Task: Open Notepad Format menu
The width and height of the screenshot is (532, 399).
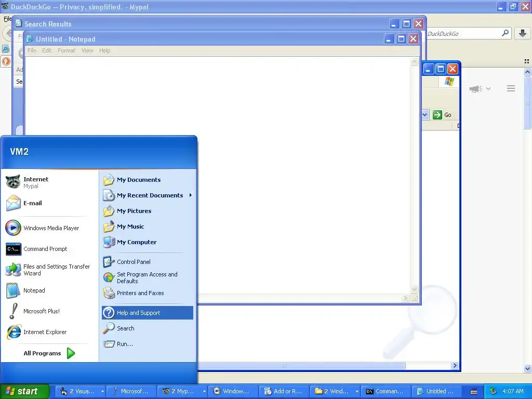Action: click(x=66, y=50)
